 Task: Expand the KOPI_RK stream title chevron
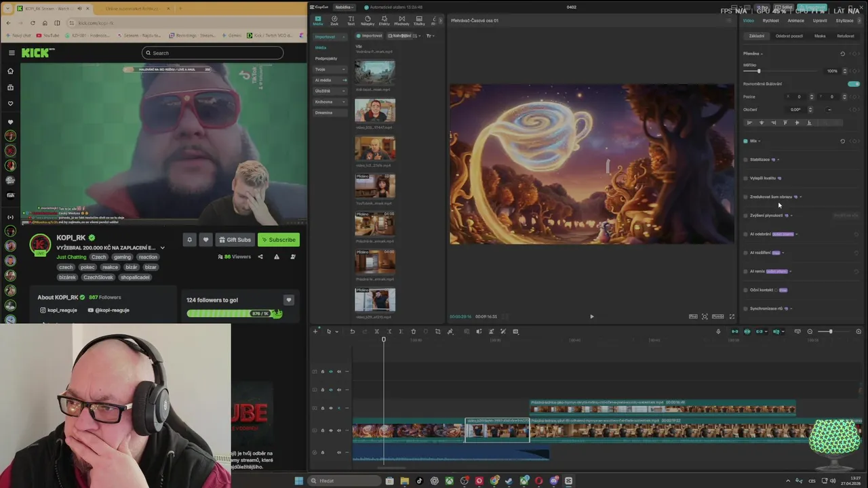[x=163, y=248]
